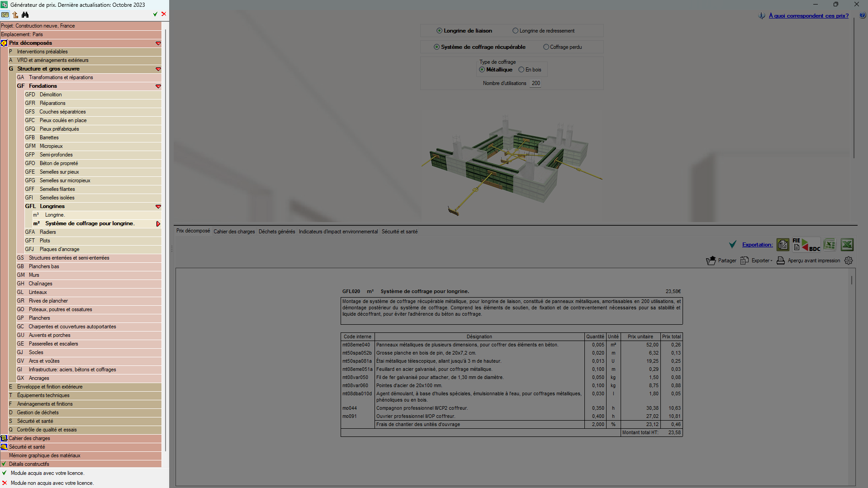Export to calculator and ruler budget program icon

(x=783, y=245)
